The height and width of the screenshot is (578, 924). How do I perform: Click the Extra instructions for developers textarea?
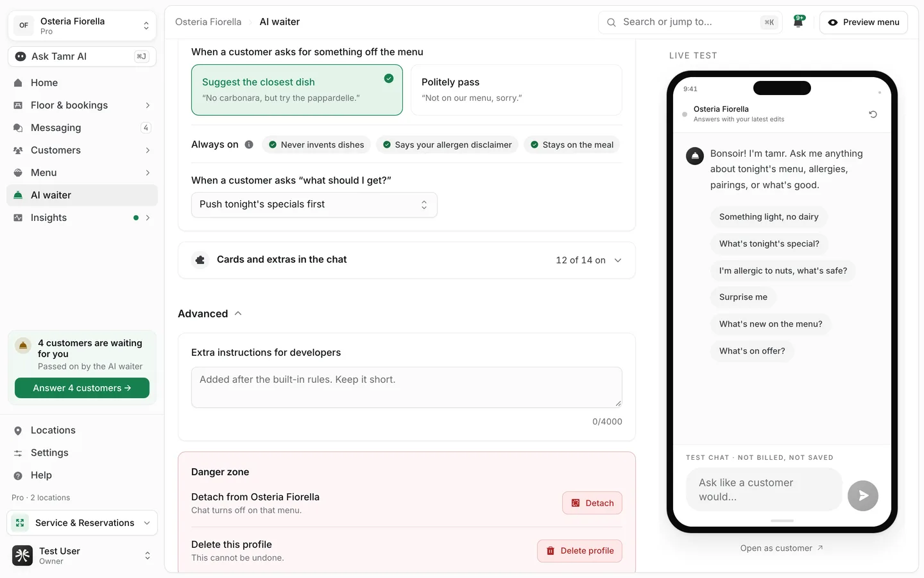[x=407, y=387]
